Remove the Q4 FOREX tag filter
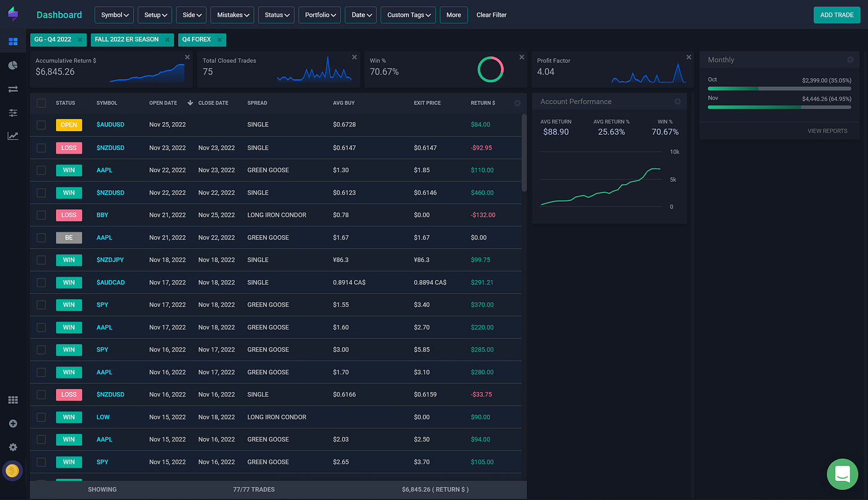Image resolution: width=868 pixels, height=500 pixels. click(x=219, y=40)
